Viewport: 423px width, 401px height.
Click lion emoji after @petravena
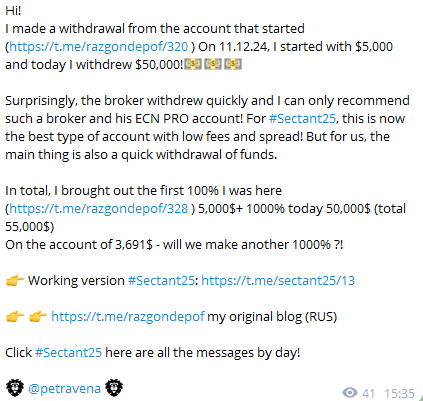tap(114, 388)
